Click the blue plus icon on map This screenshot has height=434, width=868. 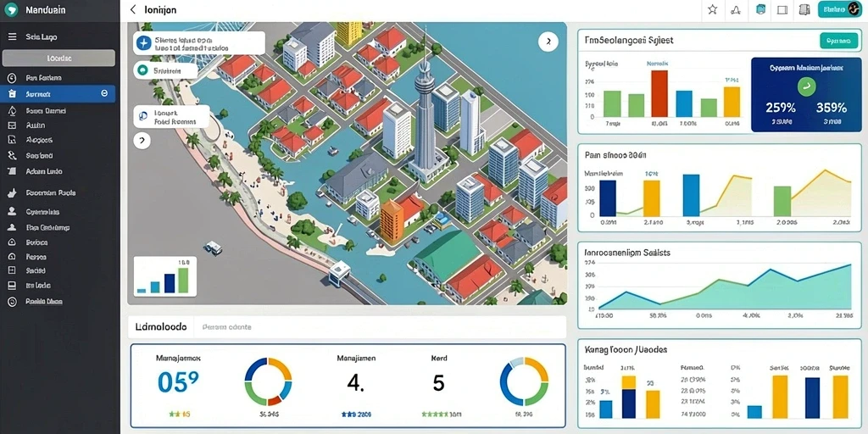coord(144,42)
